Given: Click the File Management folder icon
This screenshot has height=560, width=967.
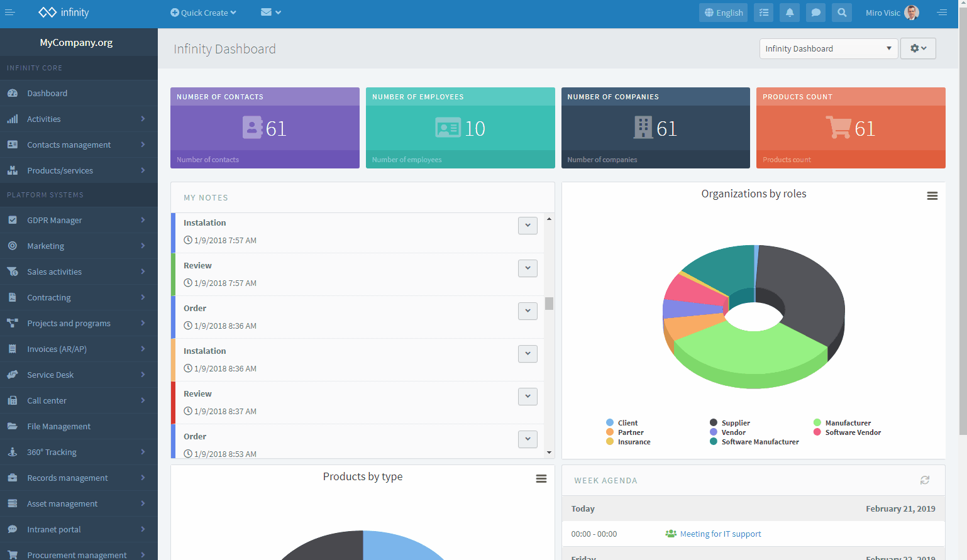Looking at the screenshot, I should (x=13, y=426).
